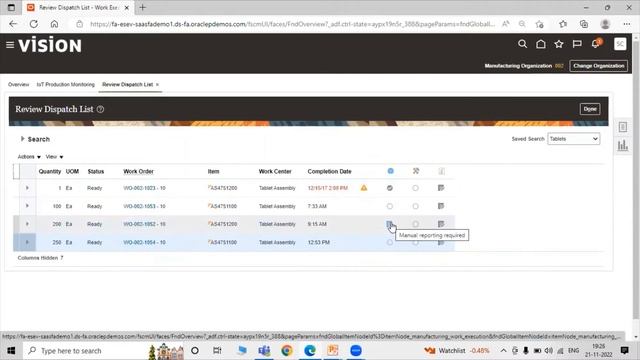
Task: Click the browser home button
Action: coord(54,24)
